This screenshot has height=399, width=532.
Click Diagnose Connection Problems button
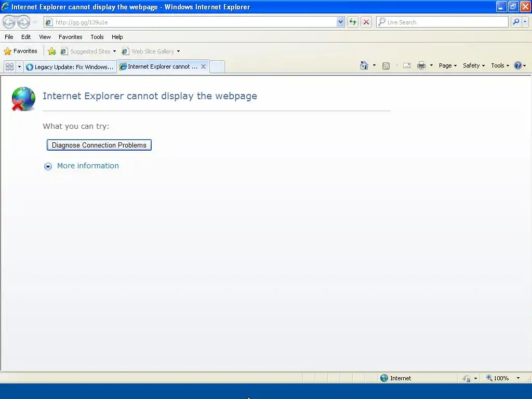(99, 145)
